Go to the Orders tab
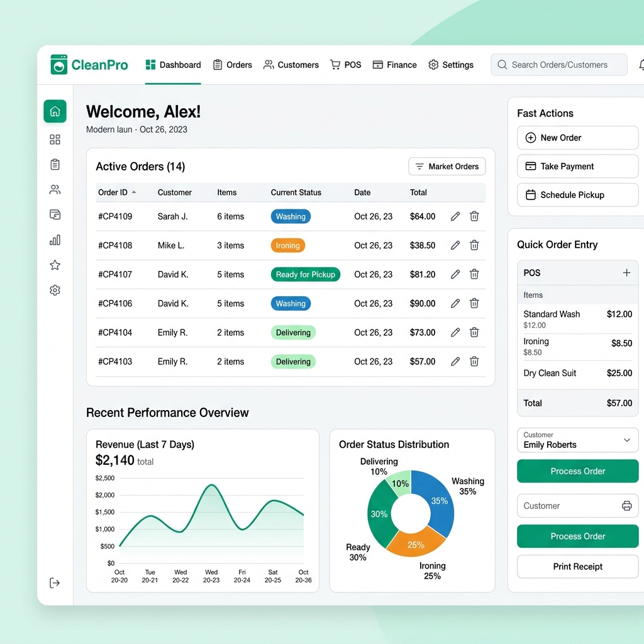The image size is (644, 644). [233, 65]
